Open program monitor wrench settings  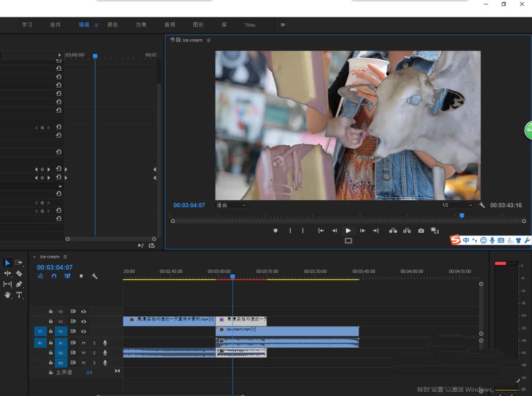(481, 205)
